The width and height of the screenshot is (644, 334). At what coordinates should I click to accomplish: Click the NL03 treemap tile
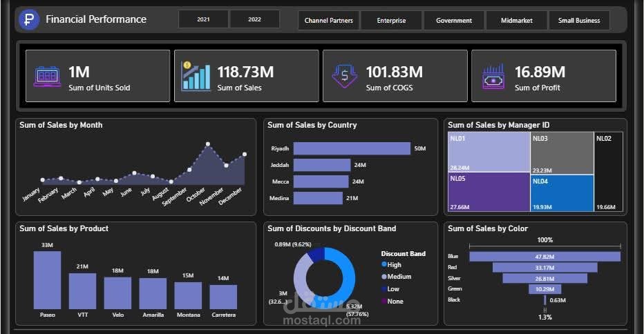pos(562,153)
